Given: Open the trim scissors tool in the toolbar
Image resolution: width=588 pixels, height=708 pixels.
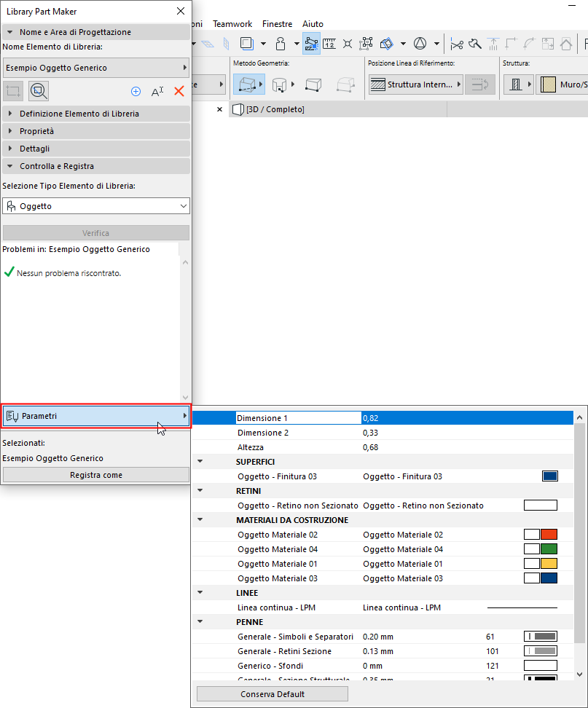Looking at the screenshot, I should tap(457, 43).
